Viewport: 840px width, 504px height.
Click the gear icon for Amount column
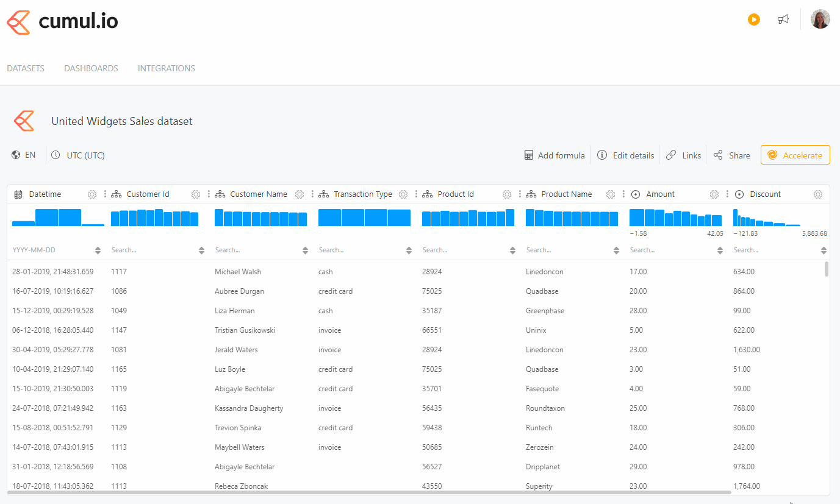pyautogui.click(x=714, y=194)
